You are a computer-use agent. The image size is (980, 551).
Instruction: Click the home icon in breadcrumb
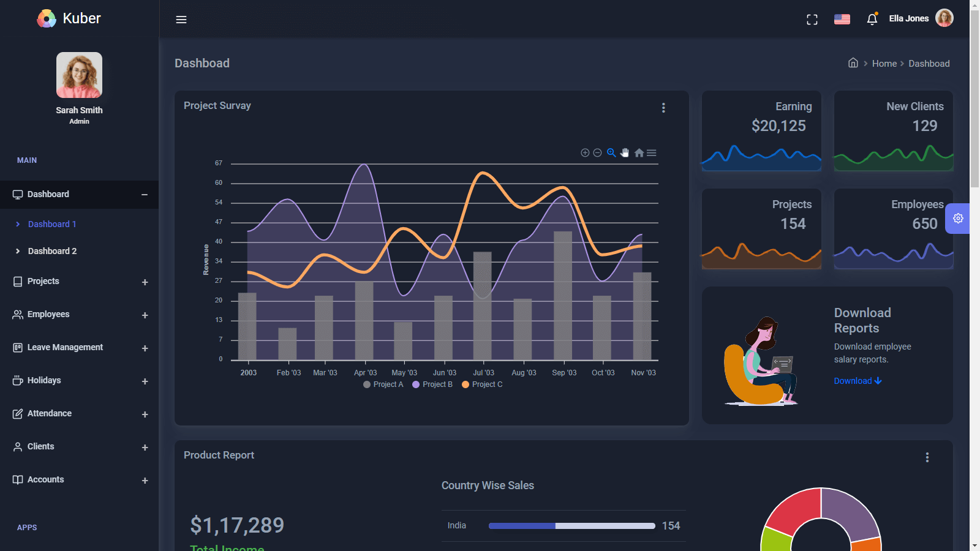(853, 62)
